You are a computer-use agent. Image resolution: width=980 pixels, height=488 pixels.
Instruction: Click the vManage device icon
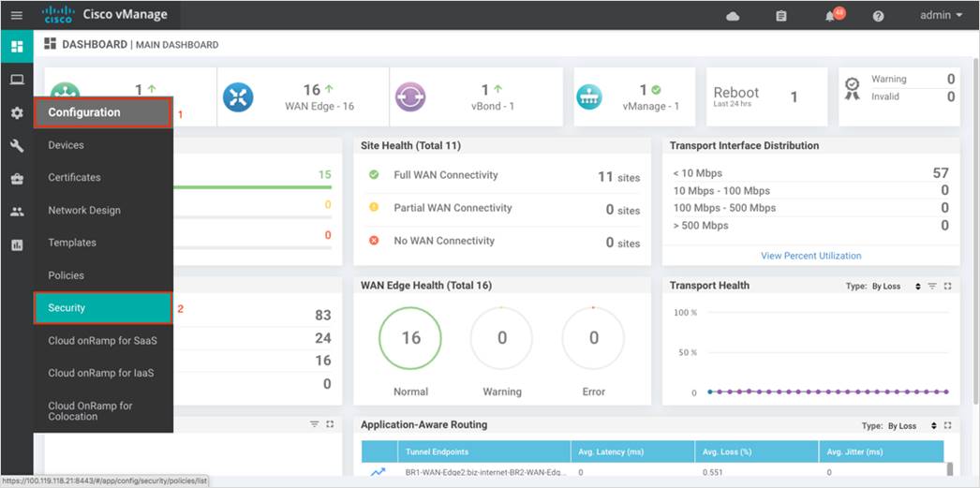[588, 97]
